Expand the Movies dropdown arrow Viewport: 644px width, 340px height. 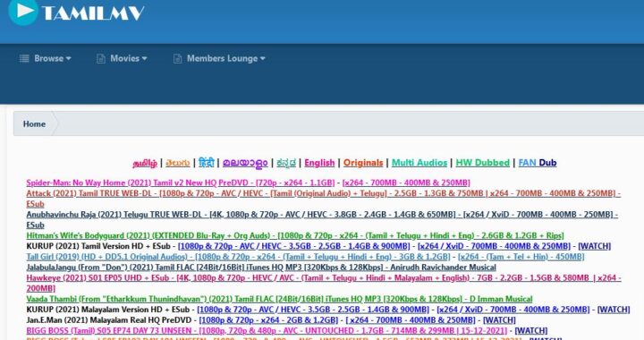144,58
